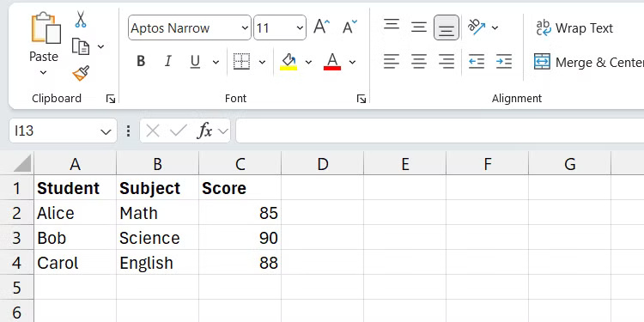644x322 pixels.
Task: Toggle Italic formatting
Action: (x=167, y=62)
